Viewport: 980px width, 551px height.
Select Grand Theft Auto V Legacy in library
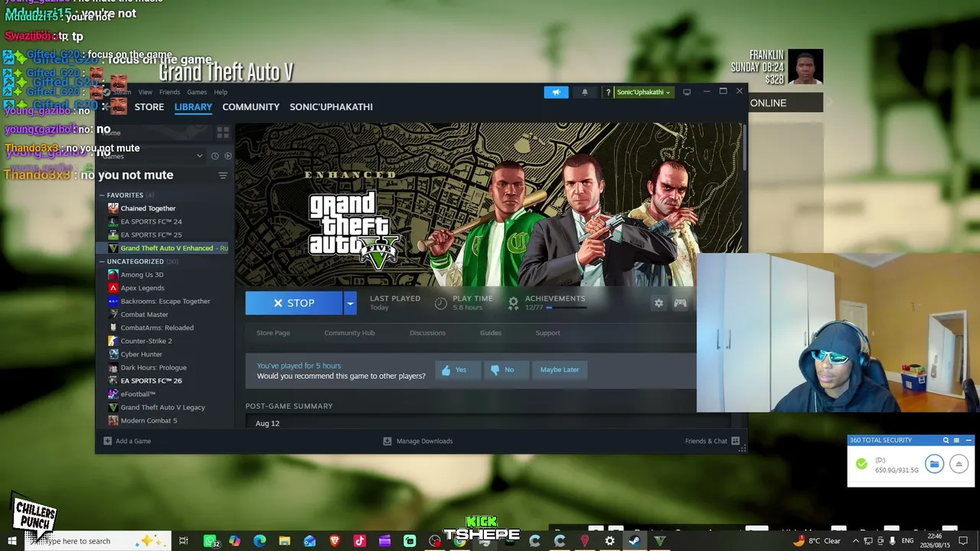(x=165, y=407)
